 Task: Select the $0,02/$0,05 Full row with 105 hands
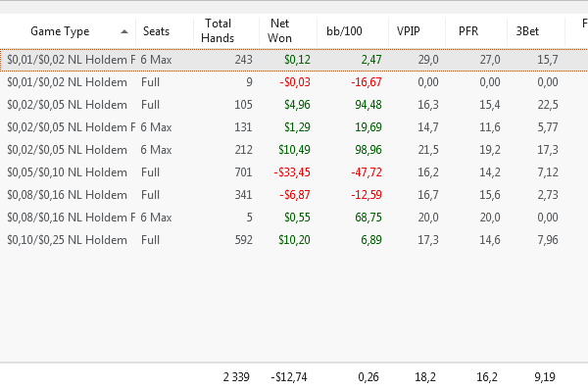coord(294,105)
